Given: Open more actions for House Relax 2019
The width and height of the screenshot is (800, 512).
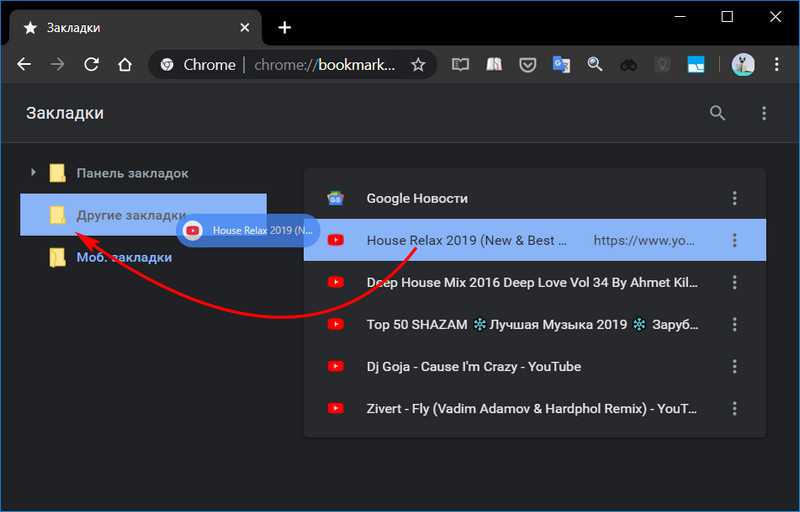Looking at the screenshot, I should coord(735,240).
